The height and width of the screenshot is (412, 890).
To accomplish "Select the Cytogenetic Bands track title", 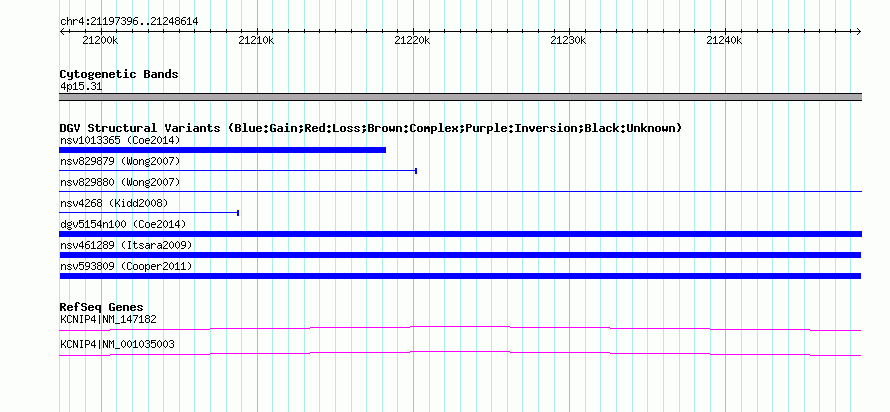I will pyautogui.click(x=119, y=74).
